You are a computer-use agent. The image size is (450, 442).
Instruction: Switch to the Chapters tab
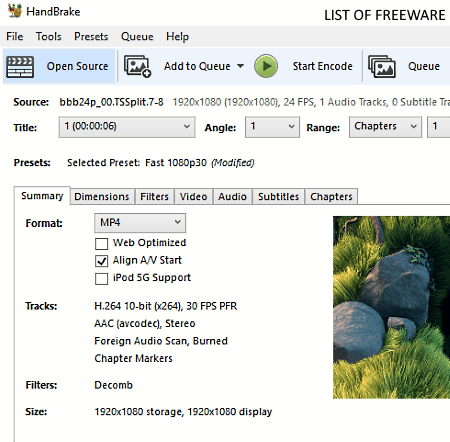[x=331, y=197]
